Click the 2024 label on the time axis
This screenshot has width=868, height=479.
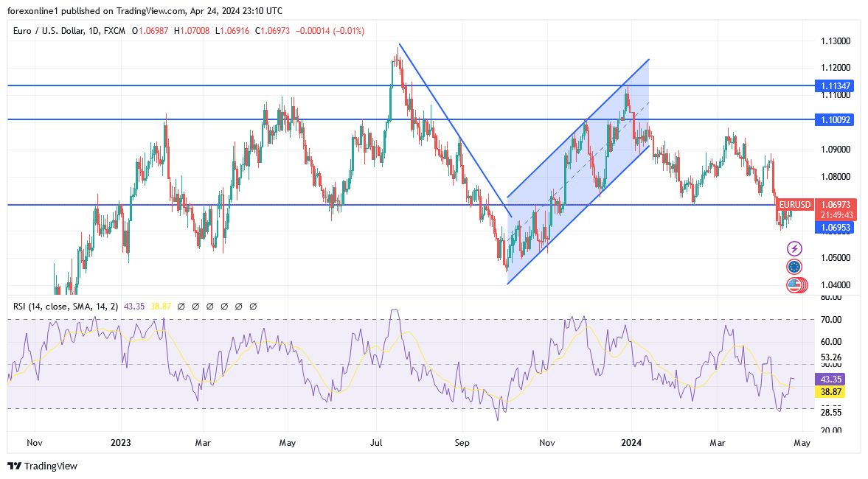[x=631, y=443]
